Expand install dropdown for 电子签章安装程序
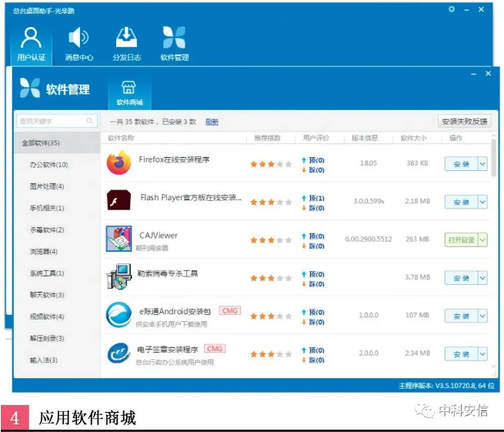 (482, 353)
